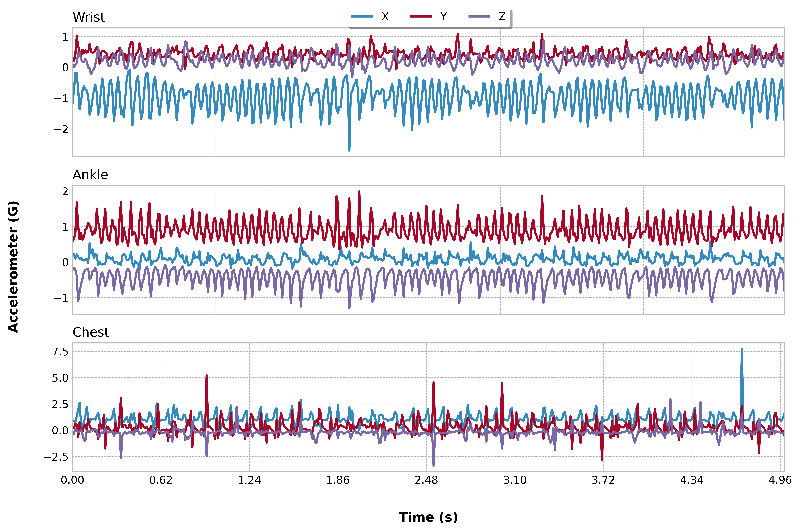
Task: Click the blue X legend line swatch
Action: click(362, 16)
